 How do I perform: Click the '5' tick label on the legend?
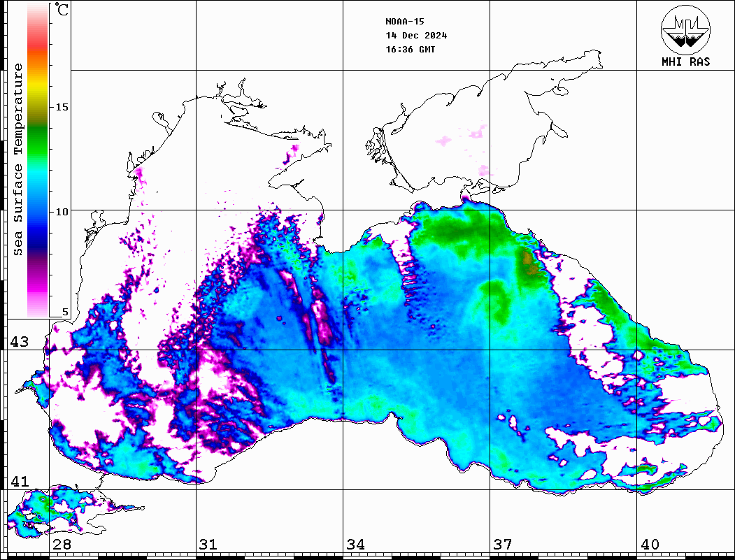coord(65,312)
